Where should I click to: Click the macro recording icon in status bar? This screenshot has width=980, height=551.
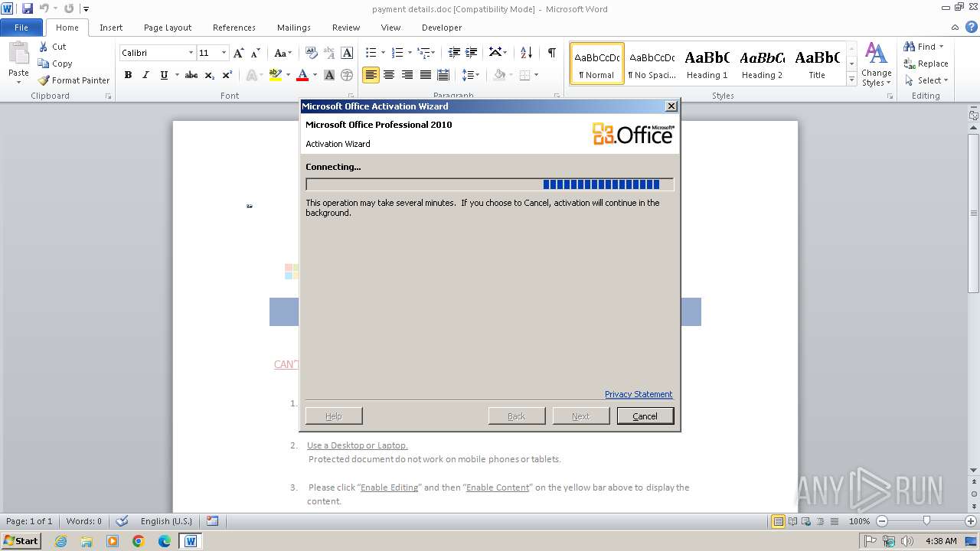[213, 521]
